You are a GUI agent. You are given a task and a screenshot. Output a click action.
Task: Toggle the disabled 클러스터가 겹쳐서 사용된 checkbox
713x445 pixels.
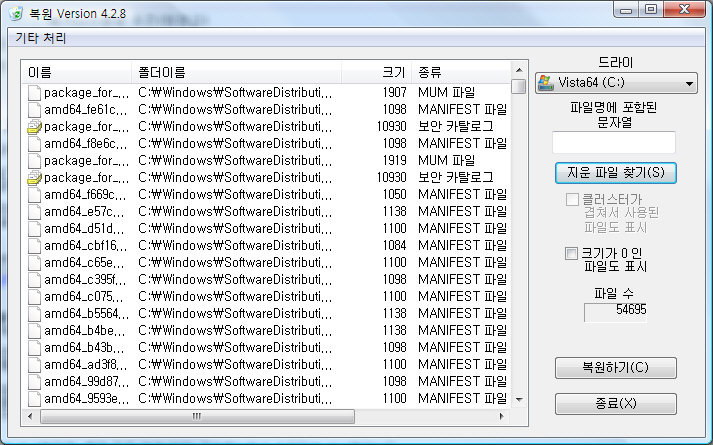click(x=572, y=200)
